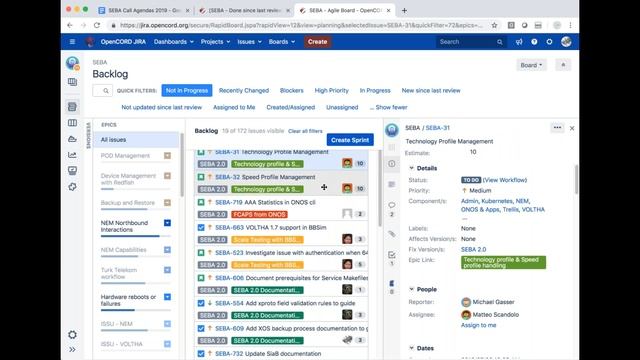This screenshot has width=640, height=360.
Task: Toggle the Recently Changed quick filter
Action: click(244, 91)
